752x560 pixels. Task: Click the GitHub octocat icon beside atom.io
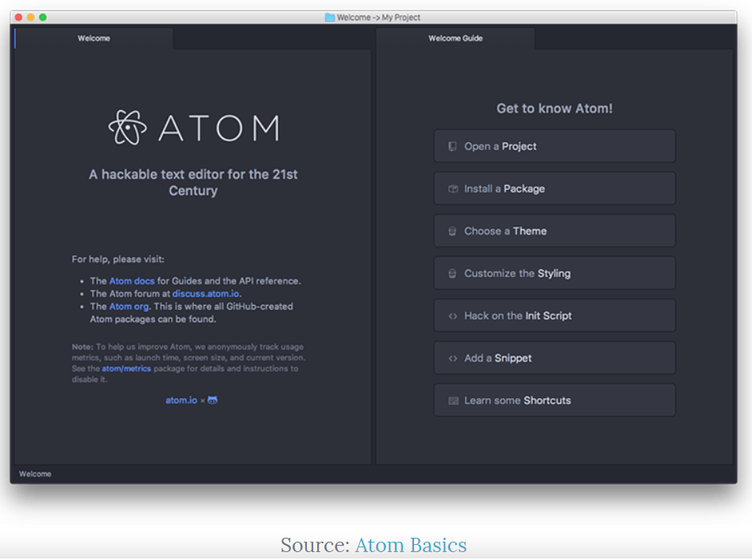[211, 400]
